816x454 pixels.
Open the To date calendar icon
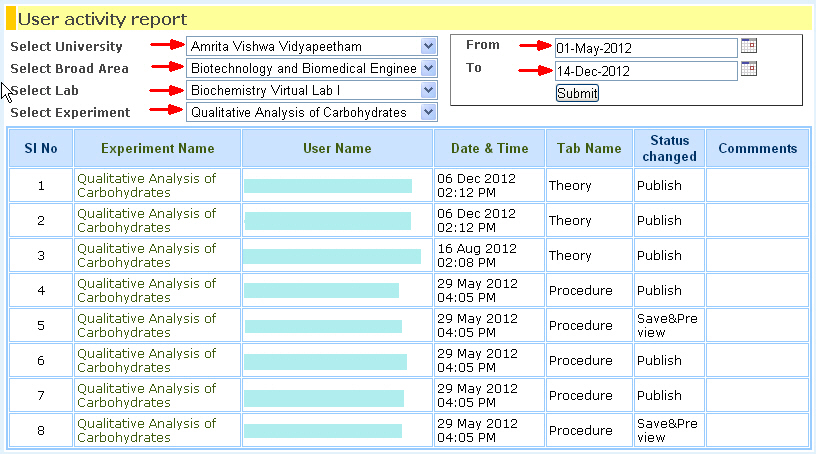tap(749, 69)
